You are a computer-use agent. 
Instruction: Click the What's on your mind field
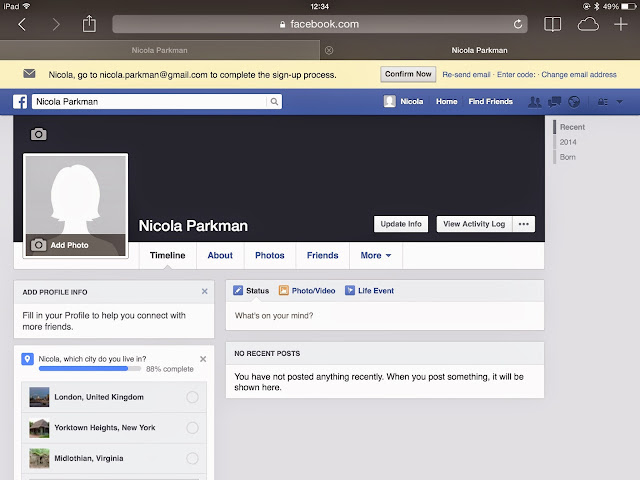(x=384, y=316)
